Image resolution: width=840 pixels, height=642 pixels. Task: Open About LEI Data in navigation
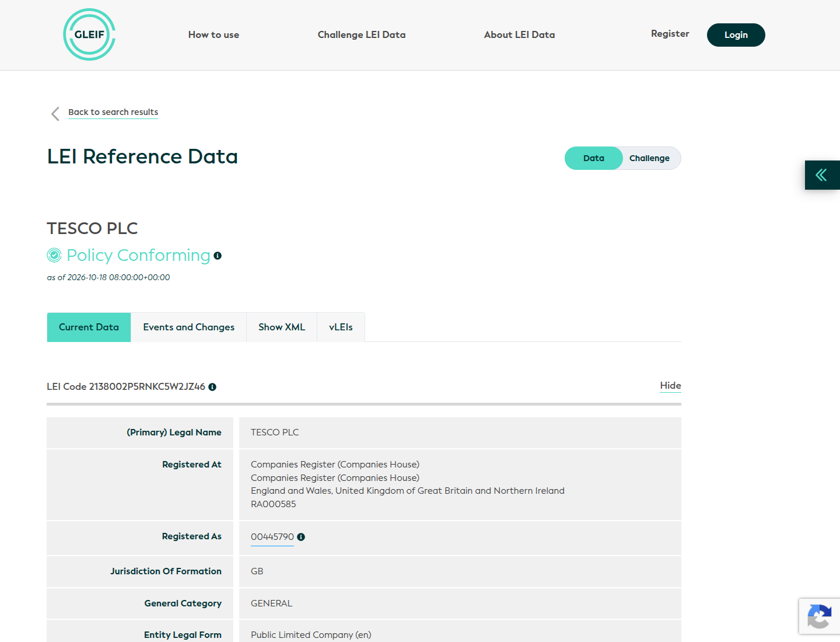click(x=519, y=35)
